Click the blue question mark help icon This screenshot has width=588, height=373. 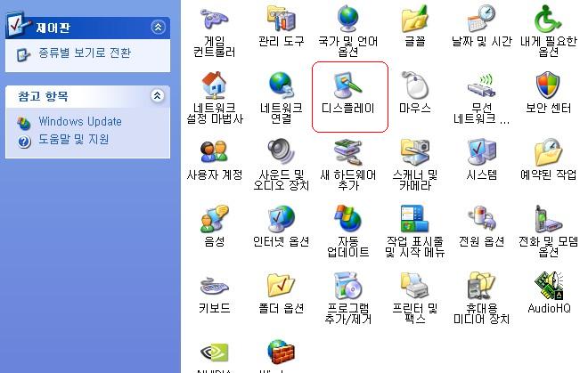(24, 142)
